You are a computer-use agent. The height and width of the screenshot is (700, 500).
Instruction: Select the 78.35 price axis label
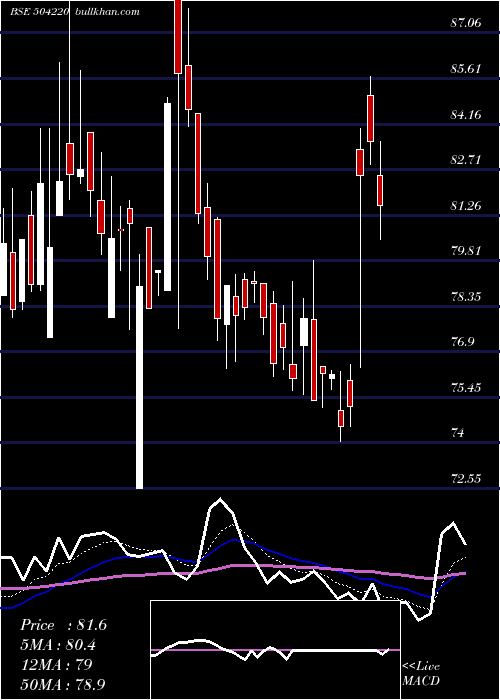click(x=466, y=296)
